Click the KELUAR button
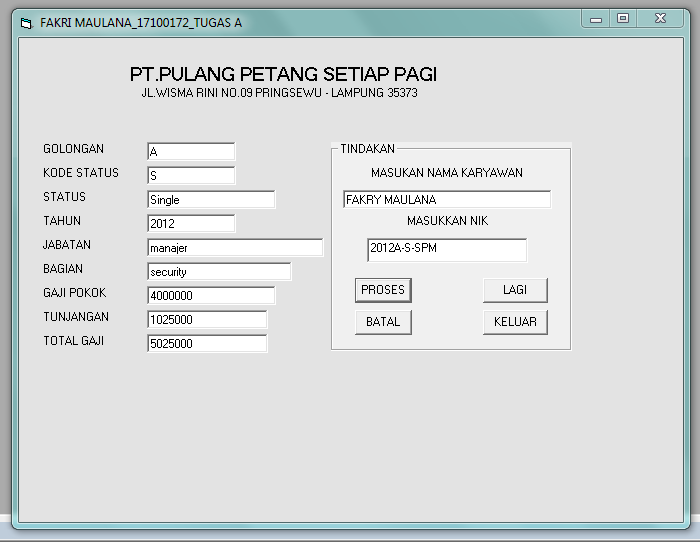Image resolution: width=700 pixels, height=542 pixels. coord(515,322)
